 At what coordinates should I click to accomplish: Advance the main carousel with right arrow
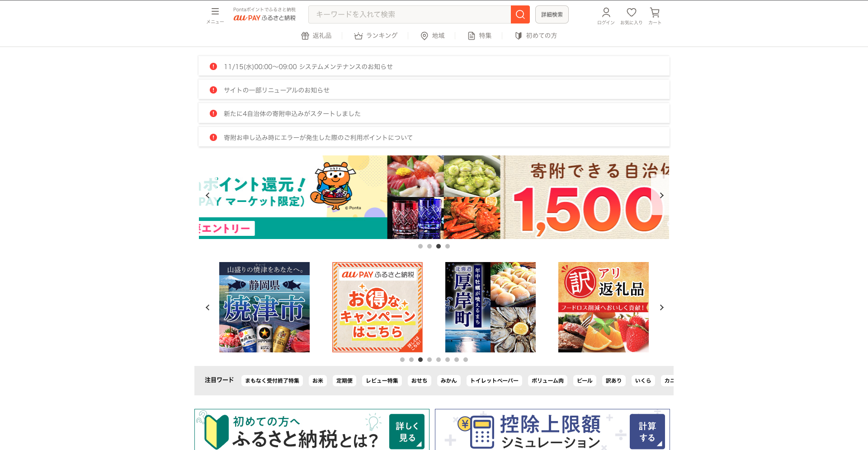click(661, 195)
